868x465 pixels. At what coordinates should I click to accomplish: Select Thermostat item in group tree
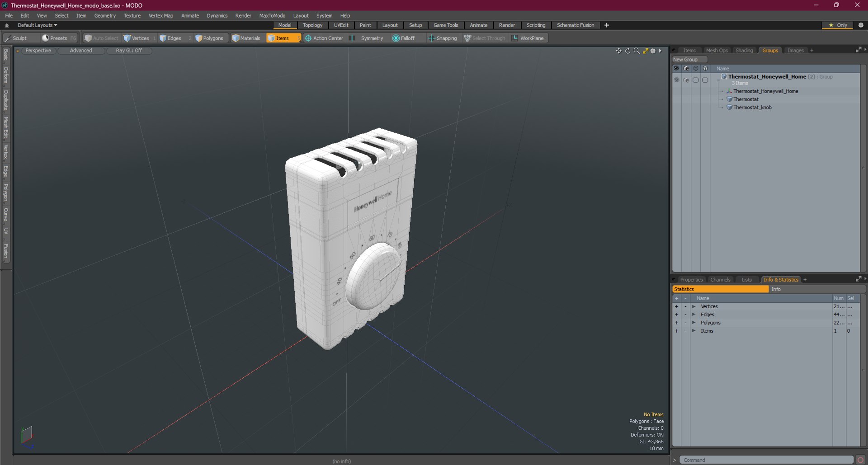746,99
